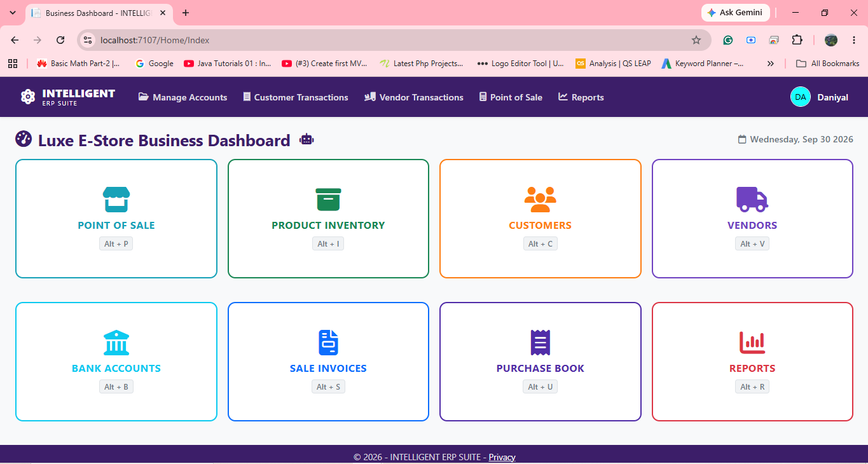Open the Logo Editor Tool bookmark
Screen dimensions: 868x464
[520, 63]
